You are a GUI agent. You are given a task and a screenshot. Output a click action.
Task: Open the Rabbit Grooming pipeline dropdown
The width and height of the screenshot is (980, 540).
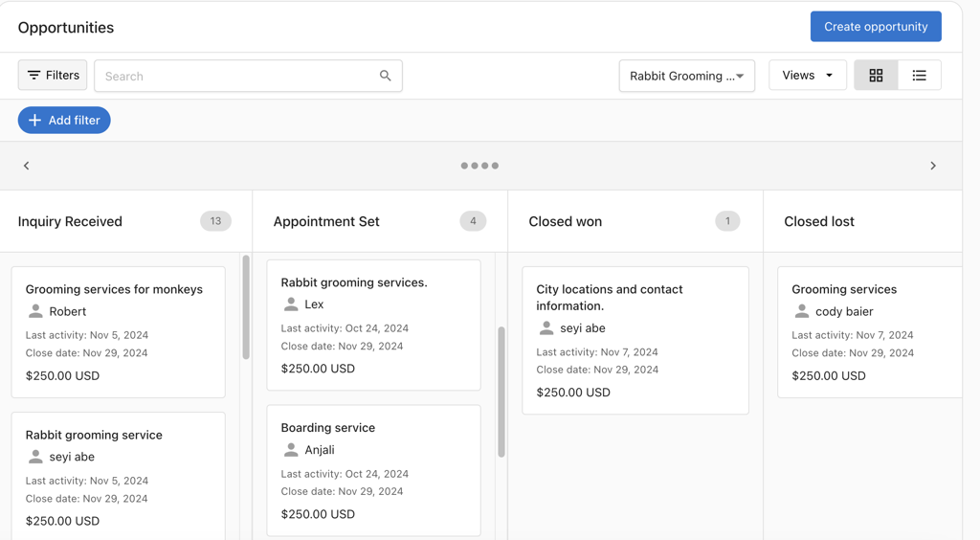686,76
